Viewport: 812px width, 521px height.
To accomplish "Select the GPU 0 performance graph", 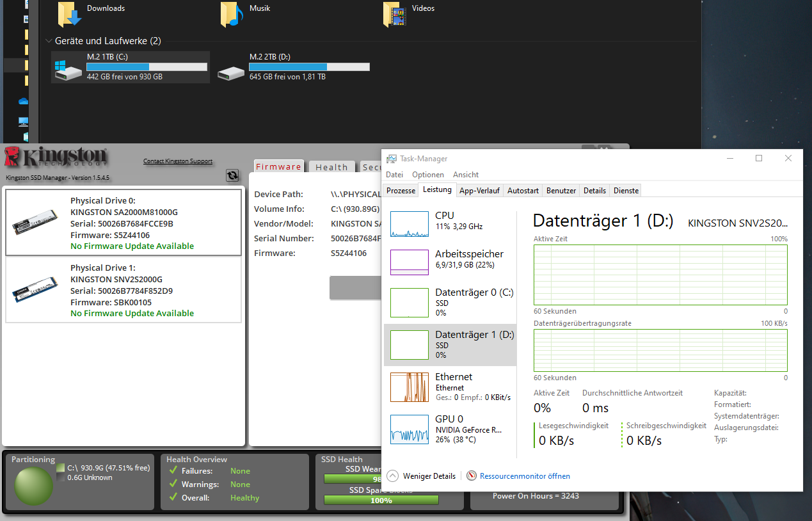I will 410,429.
